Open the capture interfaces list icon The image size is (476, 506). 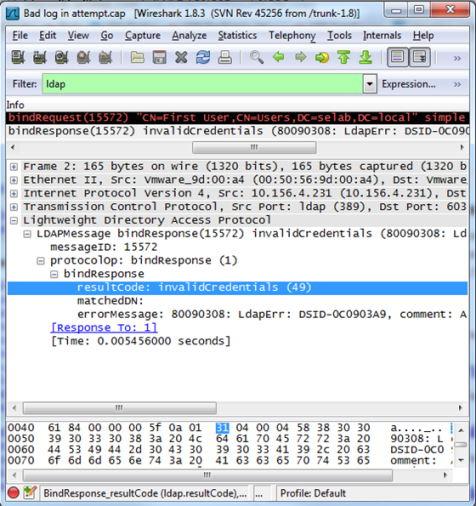(x=18, y=57)
